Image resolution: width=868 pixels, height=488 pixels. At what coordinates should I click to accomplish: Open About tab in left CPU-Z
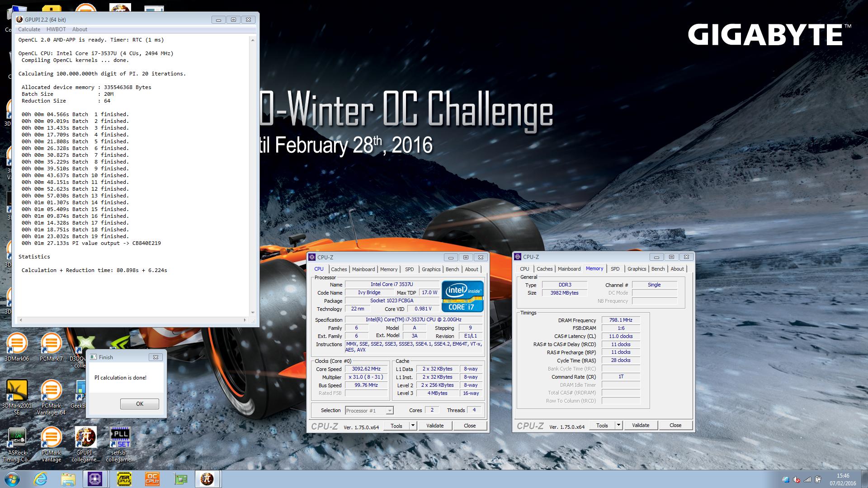(x=472, y=269)
